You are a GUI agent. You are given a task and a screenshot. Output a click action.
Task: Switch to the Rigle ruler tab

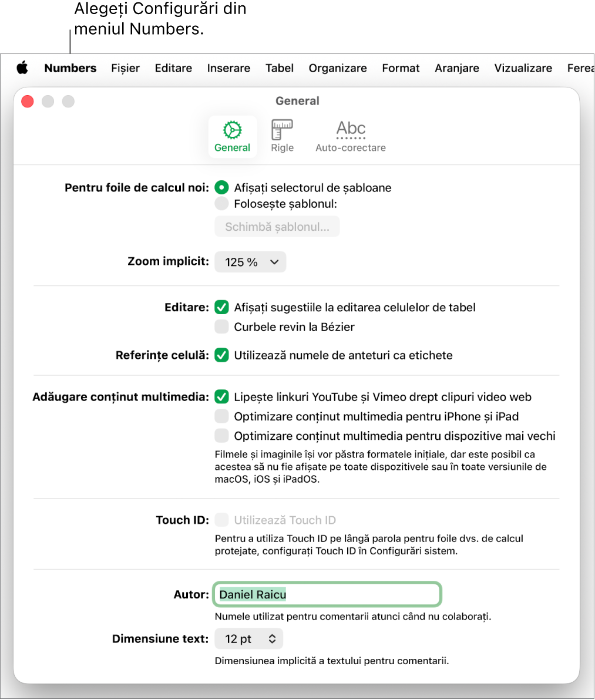(x=282, y=136)
